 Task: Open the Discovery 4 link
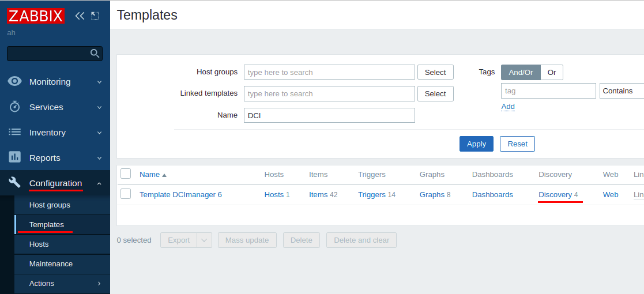coord(555,195)
